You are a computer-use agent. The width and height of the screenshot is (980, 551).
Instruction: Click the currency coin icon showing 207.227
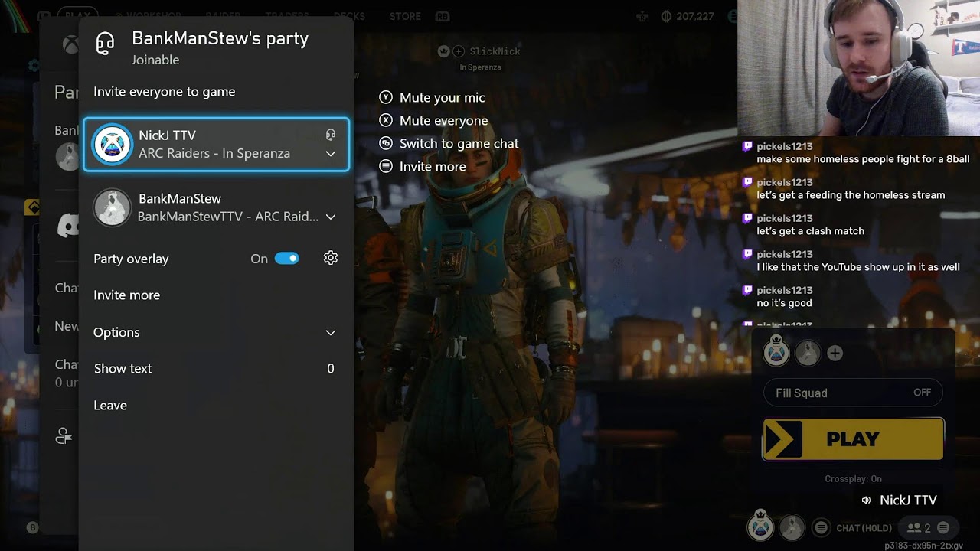(666, 16)
